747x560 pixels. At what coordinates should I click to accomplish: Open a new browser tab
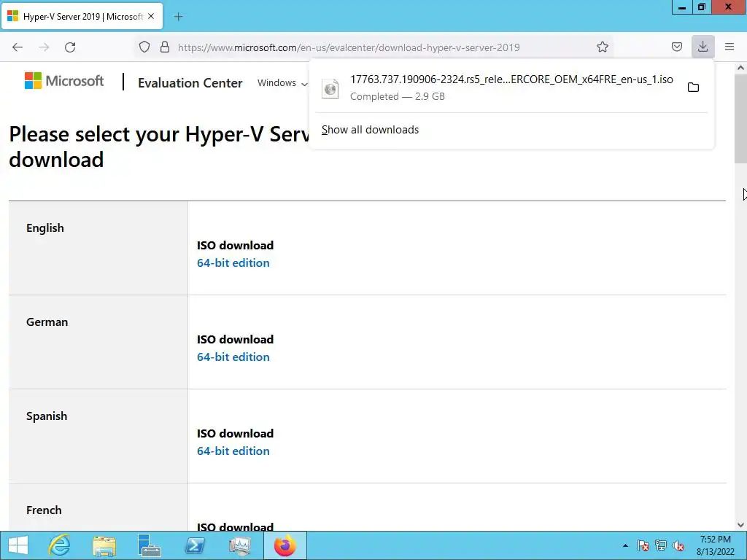click(178, 17)
